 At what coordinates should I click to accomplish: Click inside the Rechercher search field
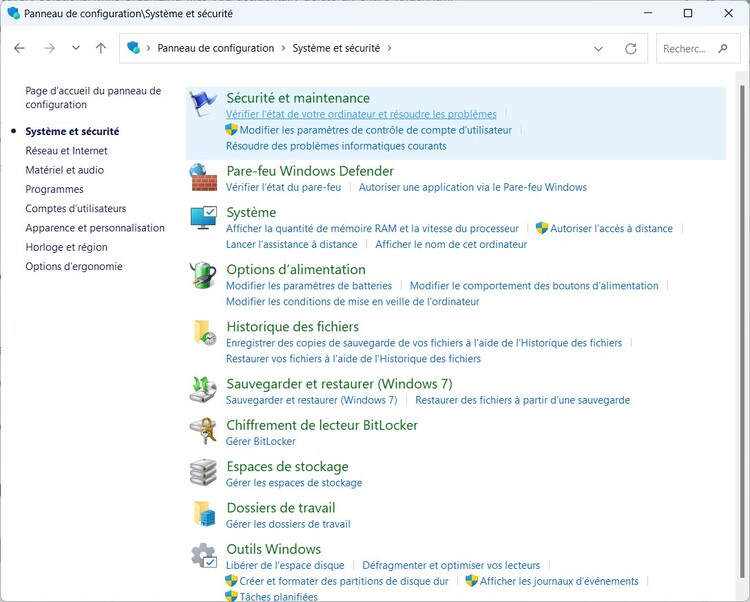[x=690, y=48]
